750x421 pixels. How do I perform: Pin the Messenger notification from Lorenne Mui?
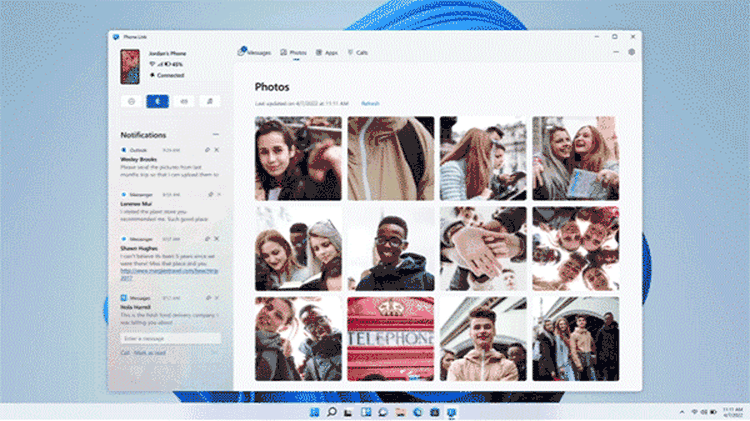(x=208, y=194)
